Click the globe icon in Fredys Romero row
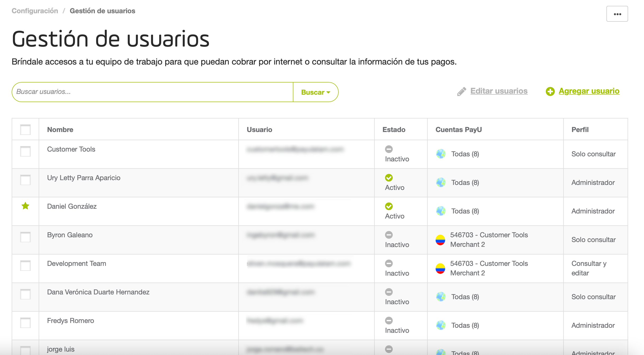 (441, 325)
